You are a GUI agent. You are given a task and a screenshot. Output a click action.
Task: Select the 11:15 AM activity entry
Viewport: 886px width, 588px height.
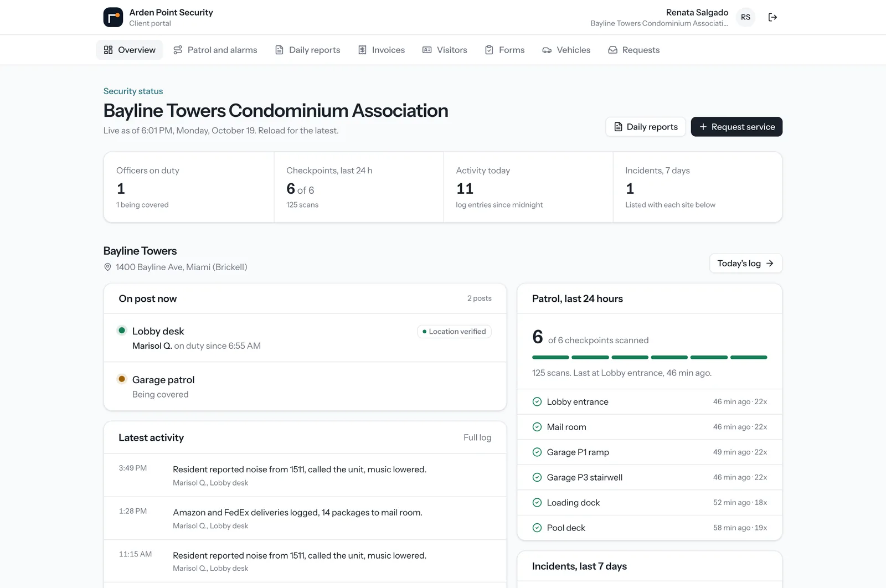point(305,561)
